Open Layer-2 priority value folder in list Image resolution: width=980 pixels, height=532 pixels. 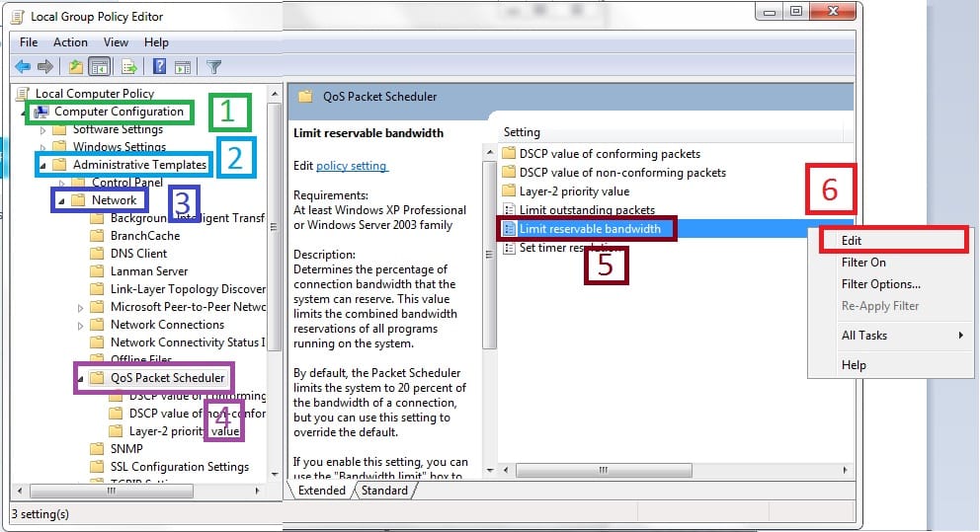click(574, 191)
